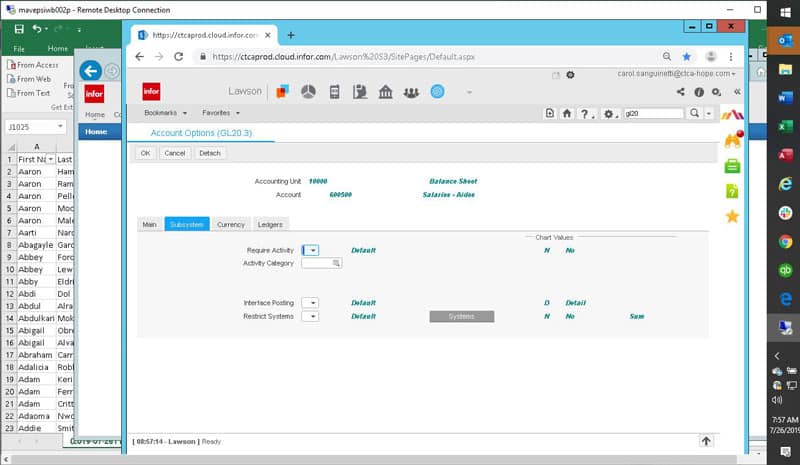Open the Bookmarks menu
The height and width of the screenshot is (465, 800).
tap(165, 113)
